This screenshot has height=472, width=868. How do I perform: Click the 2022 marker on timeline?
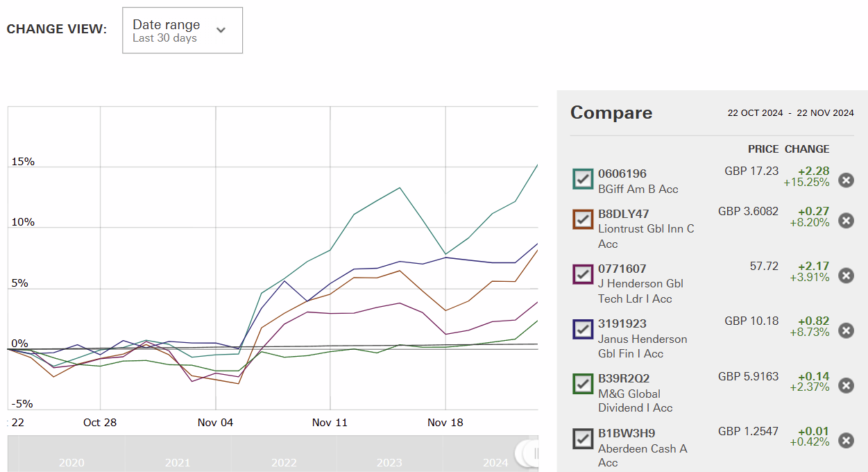pos(284,462)
